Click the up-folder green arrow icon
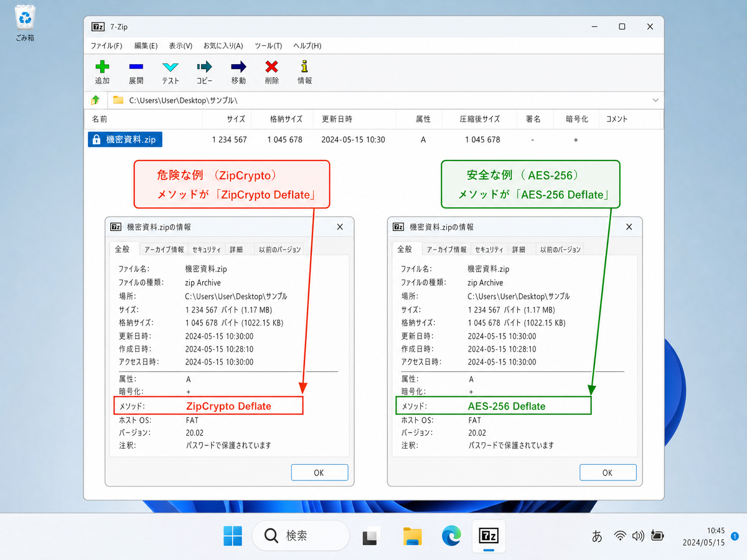The height and width of the screenshot is (560, 747). pos(95,100)
